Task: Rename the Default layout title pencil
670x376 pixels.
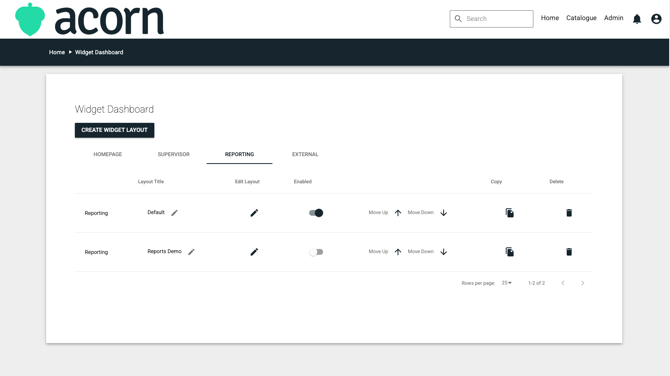Action: click(174, 213)
